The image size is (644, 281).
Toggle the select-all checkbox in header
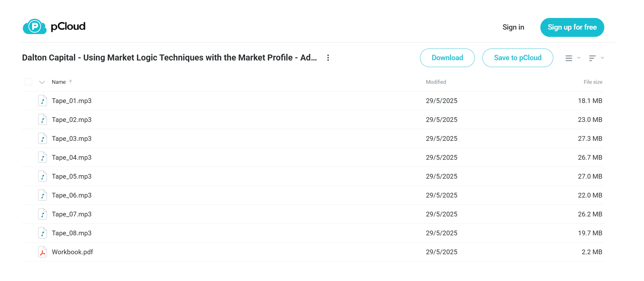click(x=29, y=82)
